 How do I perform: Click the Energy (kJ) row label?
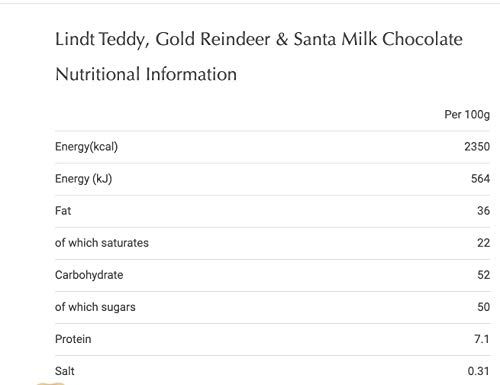(x=83, y=179)
